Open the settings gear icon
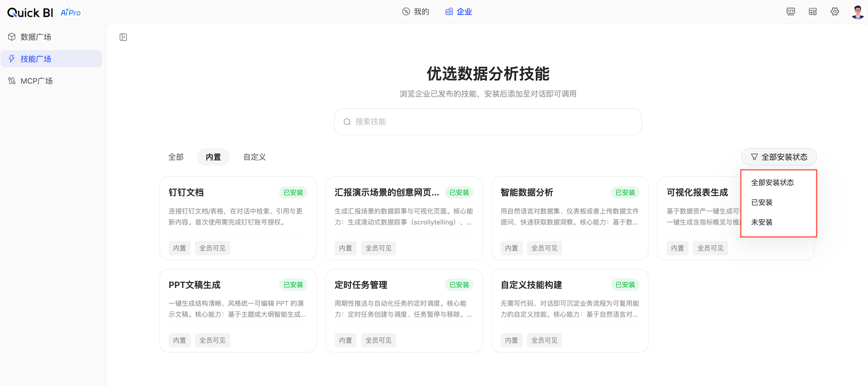This screenshot has width=868, height=386. coord(834,12)
